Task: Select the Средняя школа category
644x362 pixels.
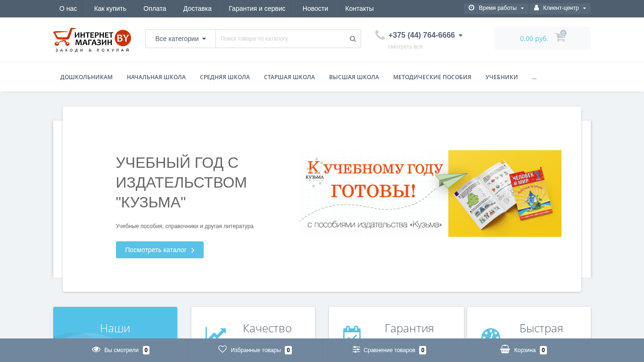Action: point(225,77)
